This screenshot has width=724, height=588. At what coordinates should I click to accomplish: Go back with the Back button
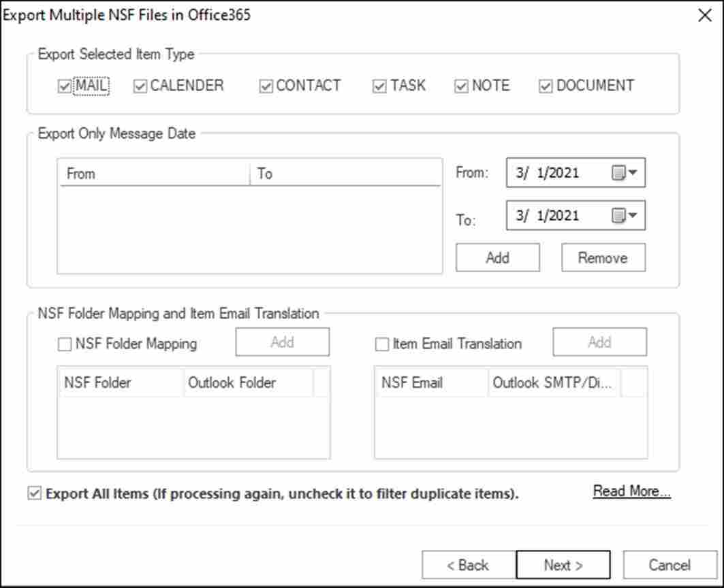click(x=467, y=565)
